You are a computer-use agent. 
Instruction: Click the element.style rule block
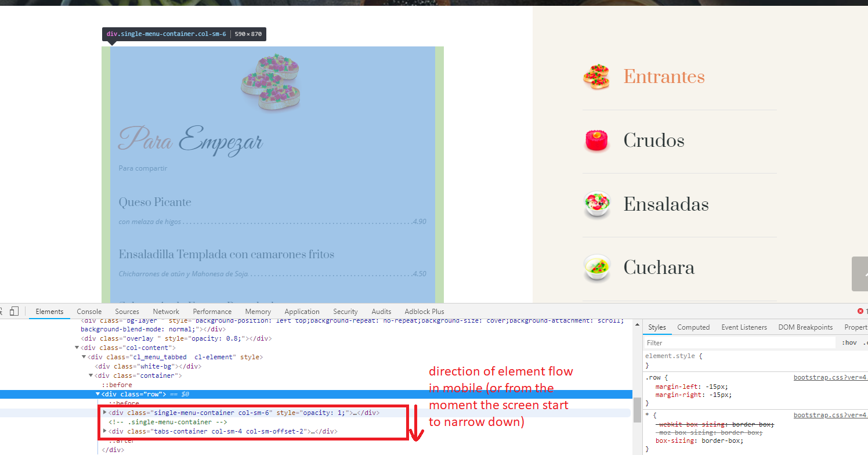click(x=755, y=360)
